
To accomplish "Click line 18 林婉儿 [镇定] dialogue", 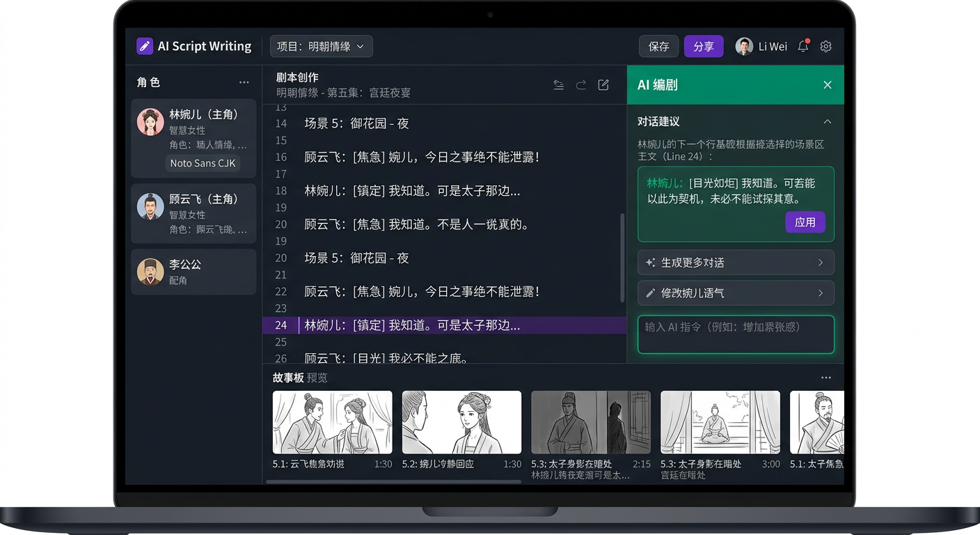I will point(412,190).
